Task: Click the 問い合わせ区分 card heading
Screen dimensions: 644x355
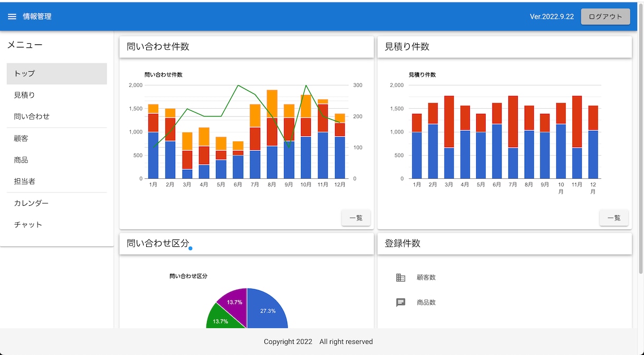Action: (x=158, y=243)
